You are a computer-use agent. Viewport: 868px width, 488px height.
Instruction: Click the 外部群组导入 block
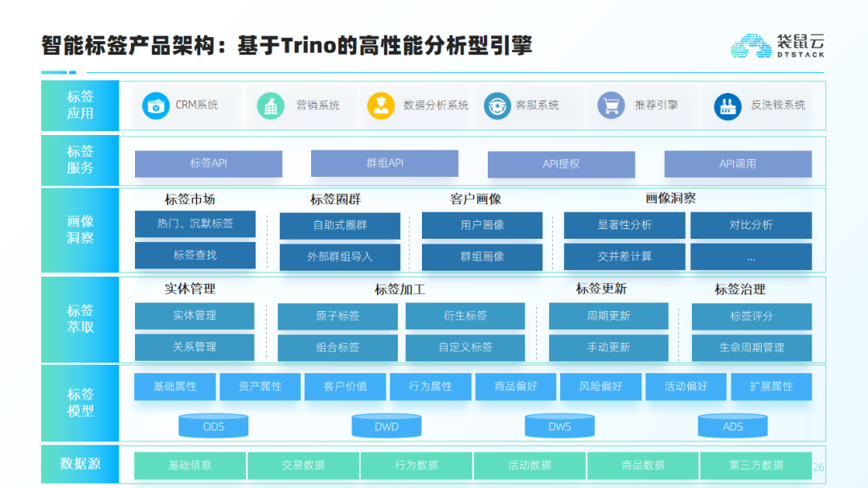(x=340, y=257)
